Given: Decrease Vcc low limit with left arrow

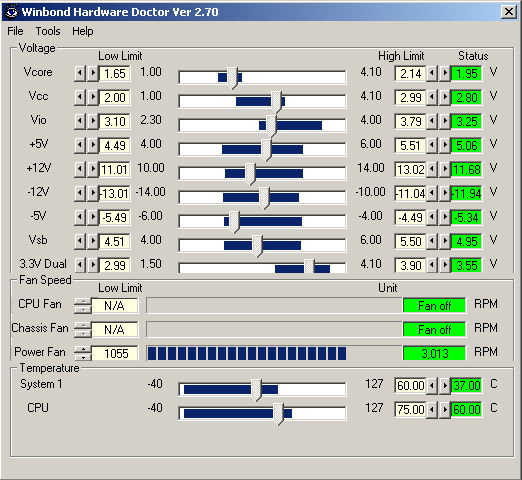Looking at the screenshot, I should tap(80, 97).
